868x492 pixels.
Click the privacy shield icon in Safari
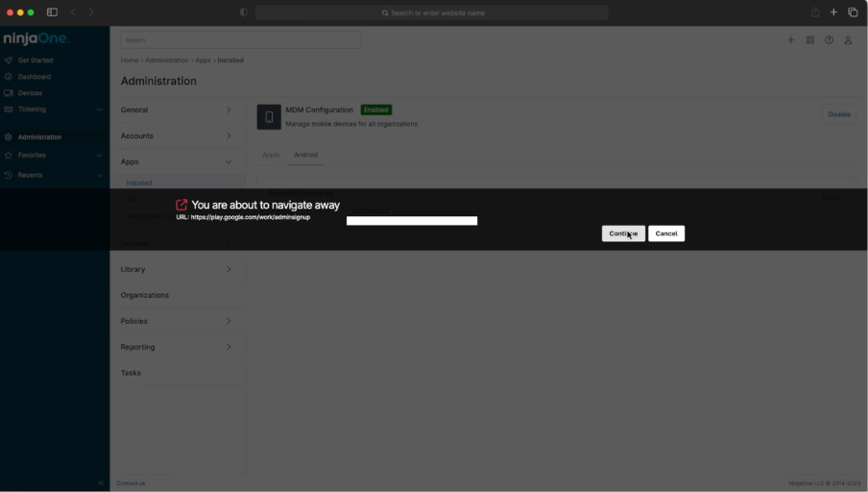[x=244, y=12]
